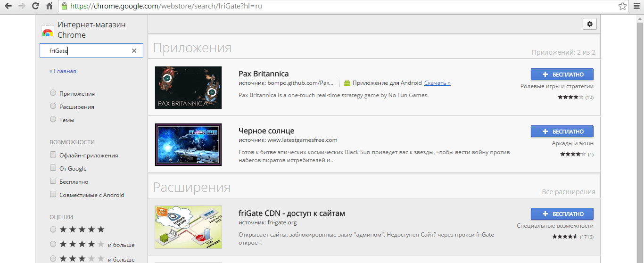Bookmark page with star icon
Viewport: 644px width, 263px height.
pos(622,6)
